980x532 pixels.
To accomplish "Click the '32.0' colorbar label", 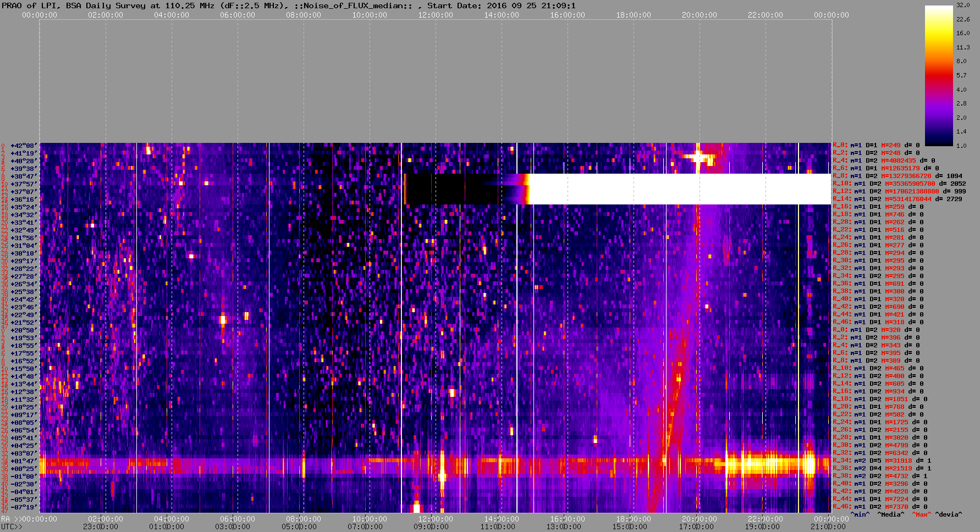I will pos(962,5).
